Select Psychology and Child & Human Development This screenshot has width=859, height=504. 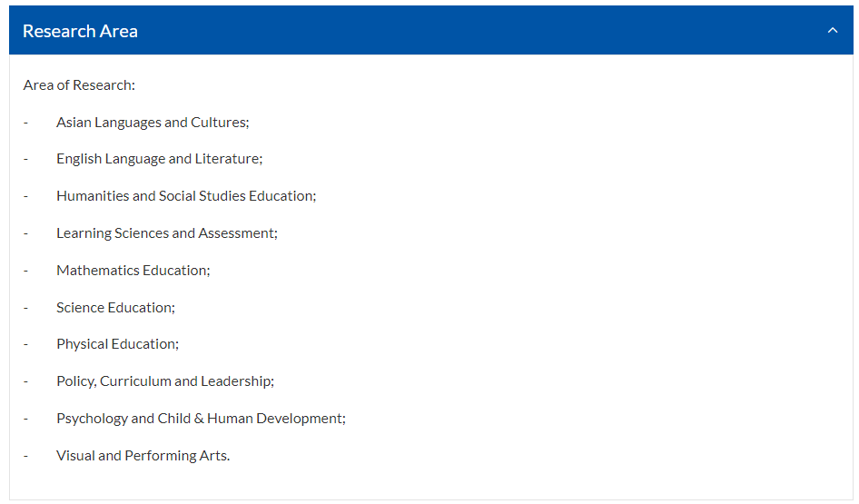201,419
